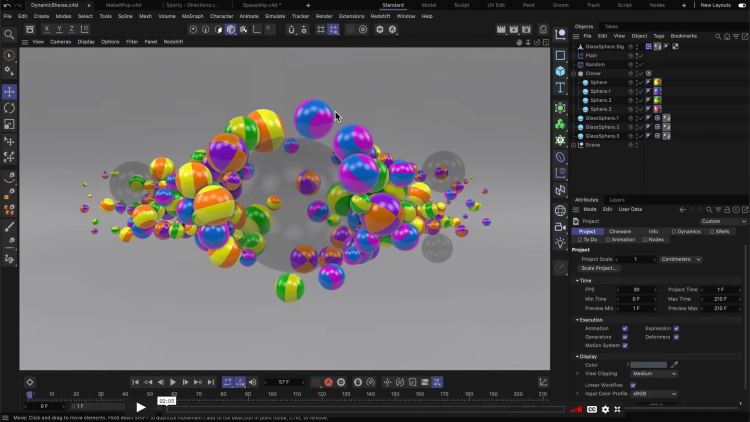
Task: Click the material tag on Sphere.1
Action: [658, 91]
